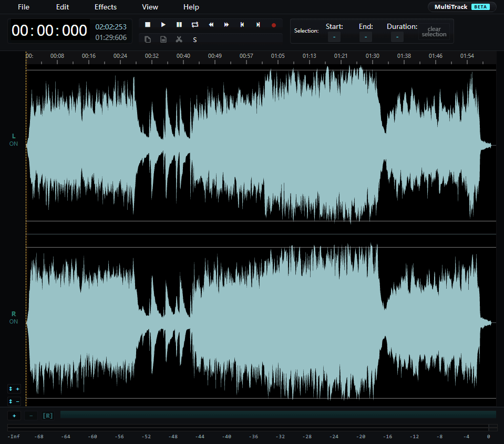Decrease vertical zoom with minus icon

coord(14,401)
